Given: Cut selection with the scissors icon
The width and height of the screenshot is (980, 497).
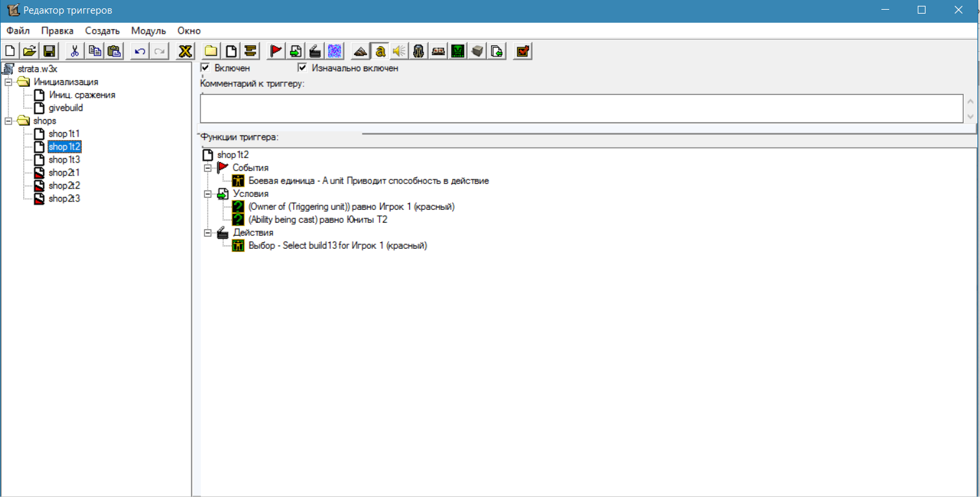Looking at the screenshot, I should tap(75, 51).
